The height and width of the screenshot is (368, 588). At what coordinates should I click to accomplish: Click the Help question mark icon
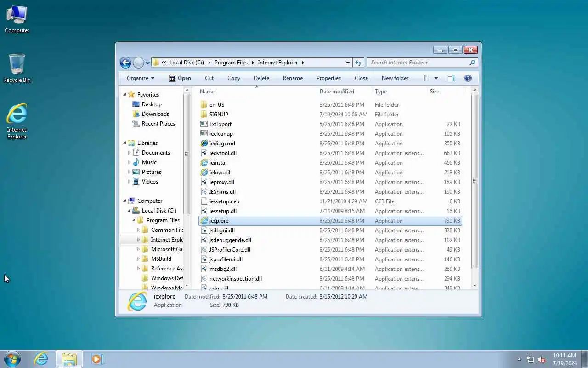(468, 78)
